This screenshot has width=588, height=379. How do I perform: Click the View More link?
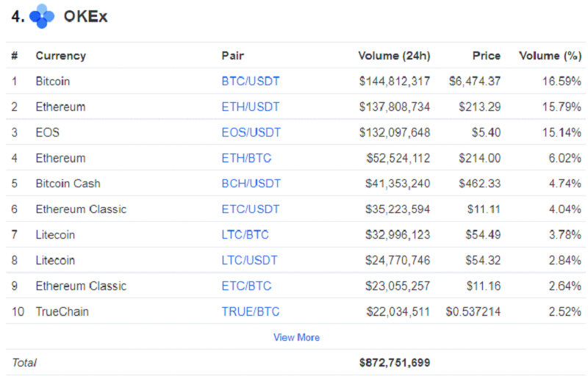(296, 337)
